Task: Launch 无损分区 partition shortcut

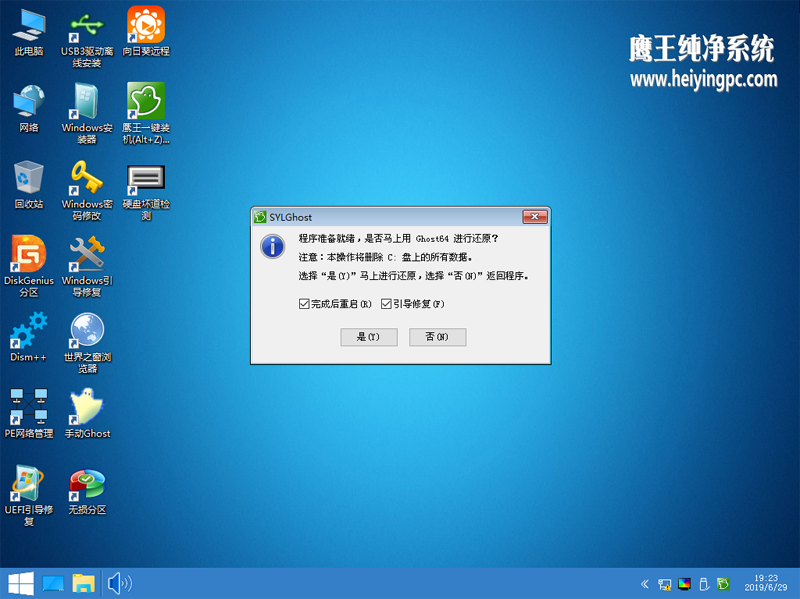Action: pyautogui.click(x=87, y=491)
